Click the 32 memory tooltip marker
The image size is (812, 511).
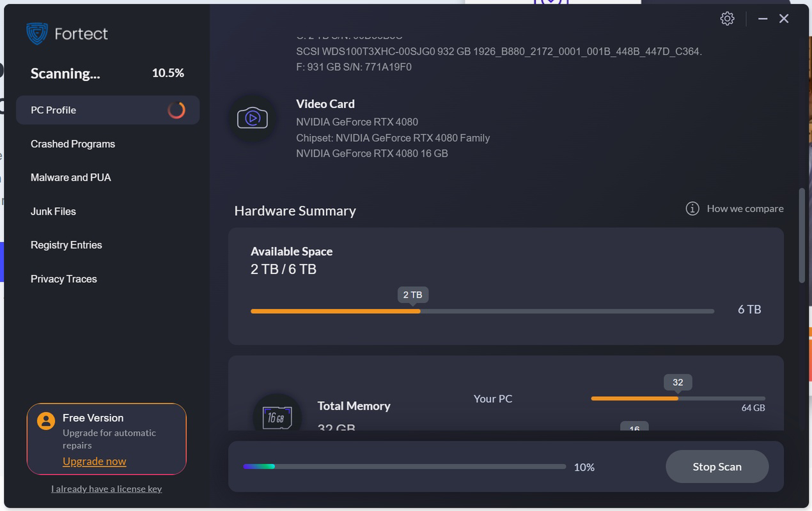(x=678, y=383)
